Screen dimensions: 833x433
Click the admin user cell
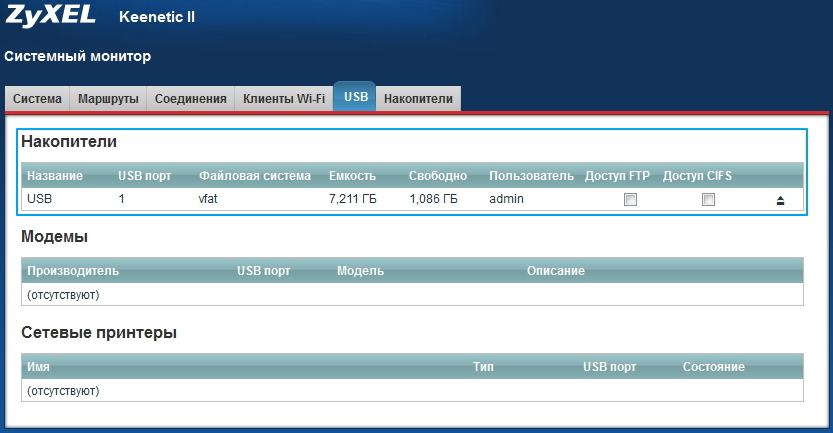(x=506, y=200)
